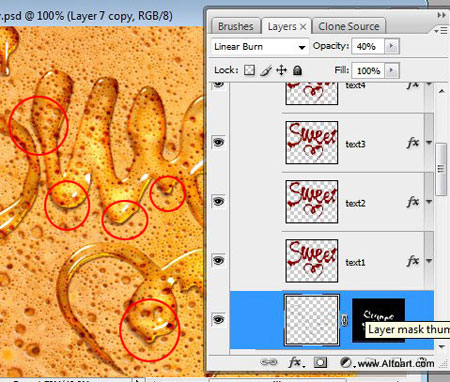450x382 pixels.
Task: Select the text2 layer thumbnail
Action: pos(312,202)
